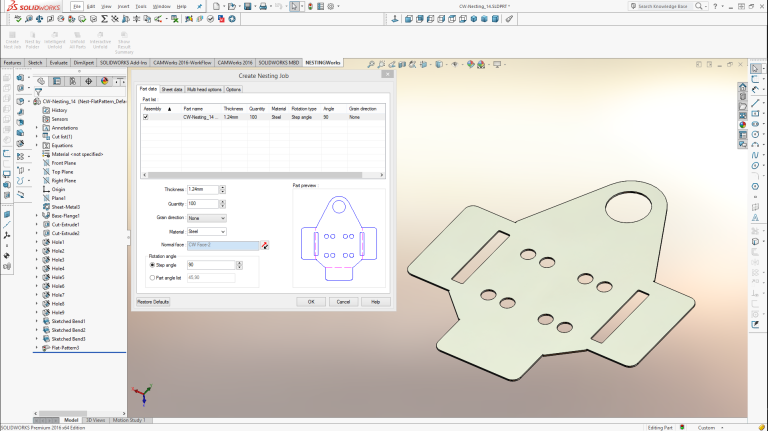
Task: Switch to the Multi head options tab
Action: (204, 90)
